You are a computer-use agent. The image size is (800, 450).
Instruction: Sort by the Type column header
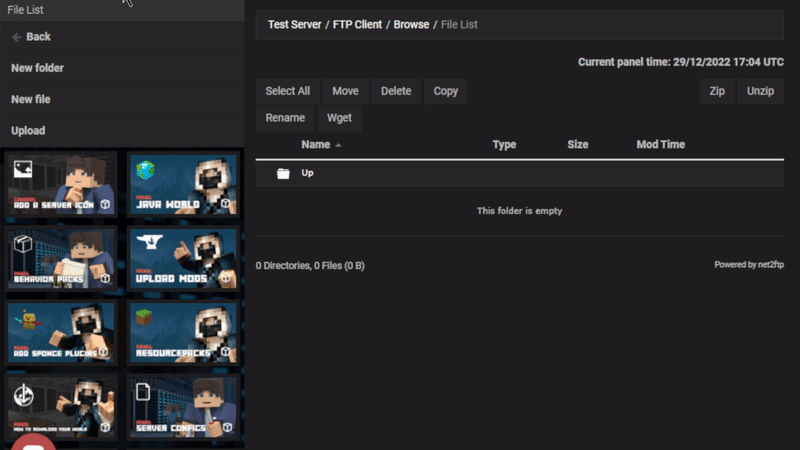(x=504, y=145)
